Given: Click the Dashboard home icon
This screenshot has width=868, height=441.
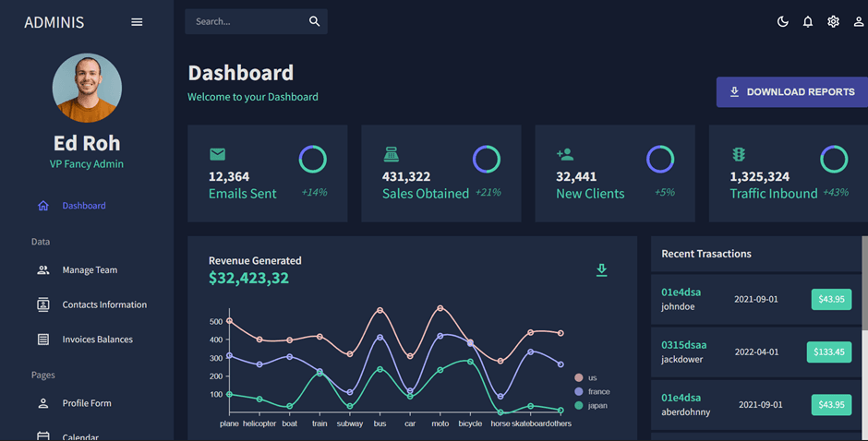Looking at the screenshot, I should [x=43, y=206].
